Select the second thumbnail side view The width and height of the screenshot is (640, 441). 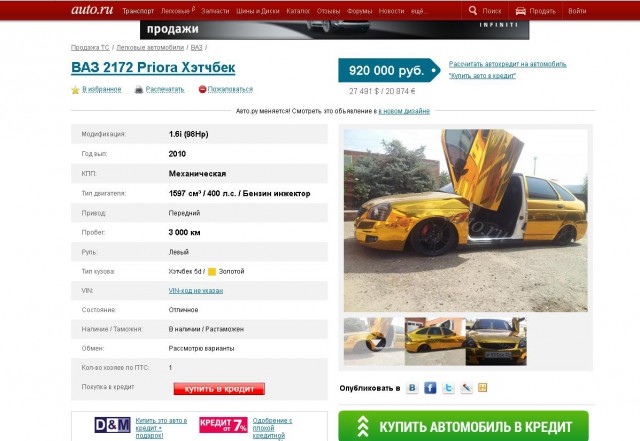[435, 341]
